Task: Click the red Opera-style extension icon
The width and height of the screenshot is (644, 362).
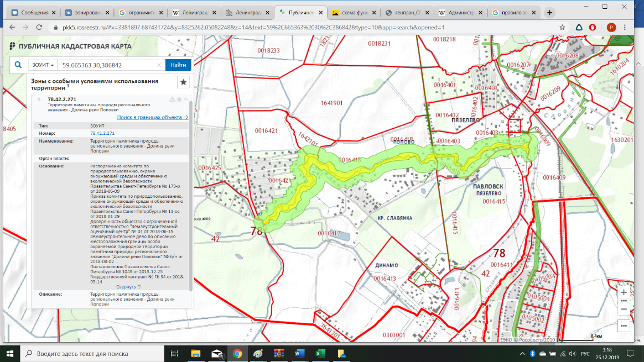Action: tap(593, 28)
